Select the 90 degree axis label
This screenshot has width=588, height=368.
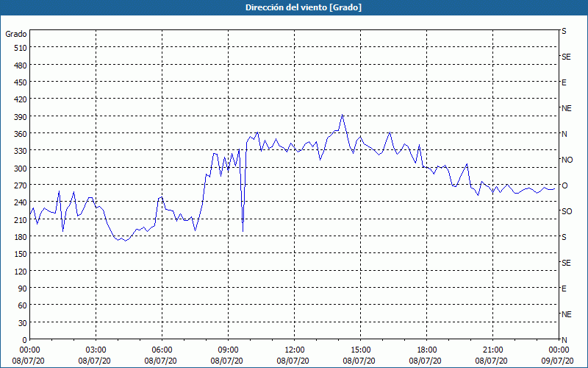23,289
